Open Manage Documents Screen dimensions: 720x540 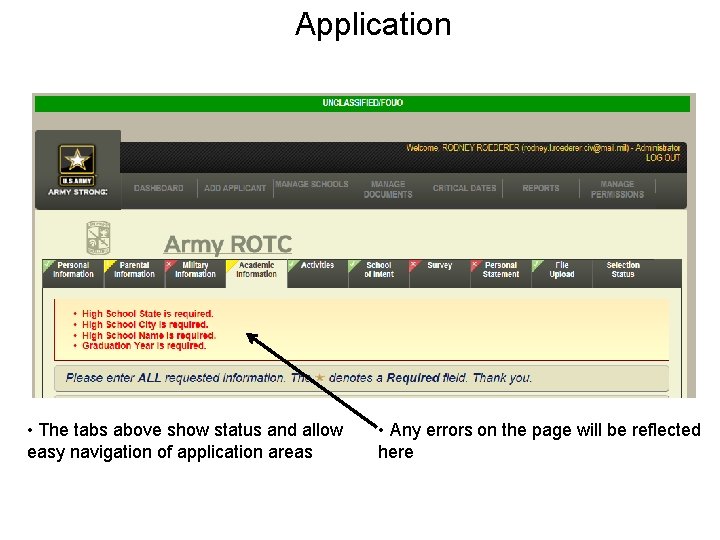(388, 189)
